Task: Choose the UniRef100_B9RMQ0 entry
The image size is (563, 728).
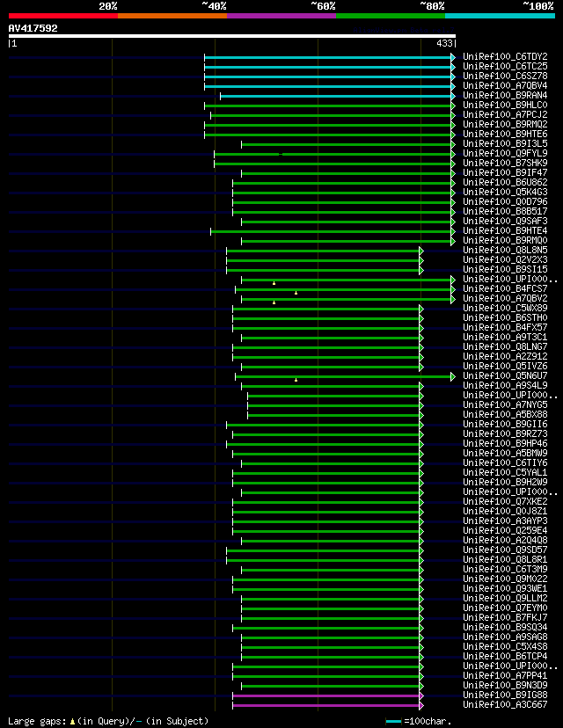Action: click(505, 241)
